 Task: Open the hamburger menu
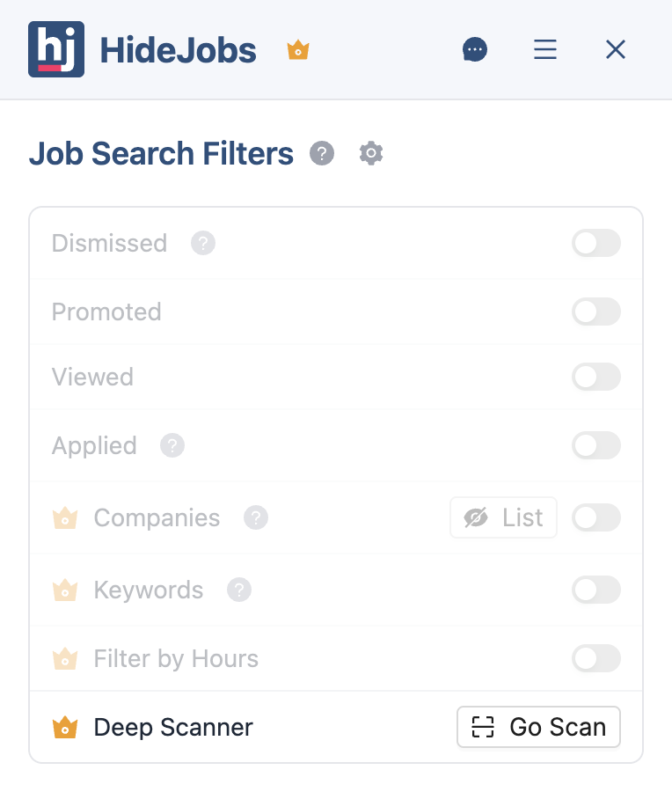(545, 49)
